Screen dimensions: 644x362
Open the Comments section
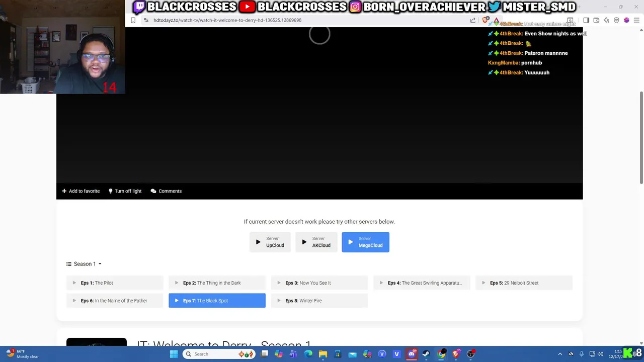[x=166, y=191]
